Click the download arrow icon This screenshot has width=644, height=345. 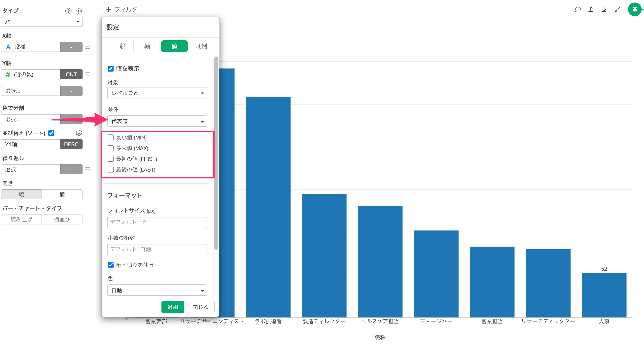tap(604, 10)
